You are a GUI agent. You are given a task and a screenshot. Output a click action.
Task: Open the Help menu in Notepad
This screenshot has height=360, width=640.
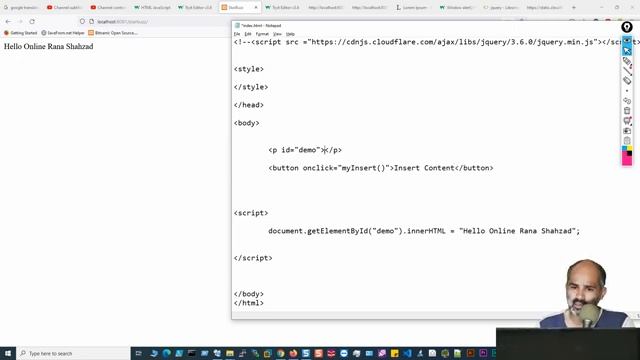(x=290, y=34)
